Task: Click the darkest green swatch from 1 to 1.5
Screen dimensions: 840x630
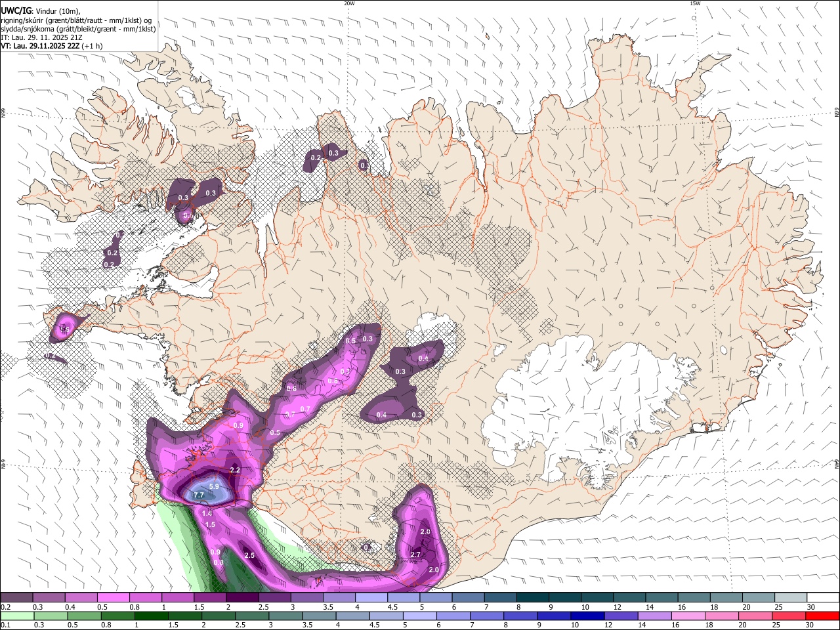Action: click(151, 616)
